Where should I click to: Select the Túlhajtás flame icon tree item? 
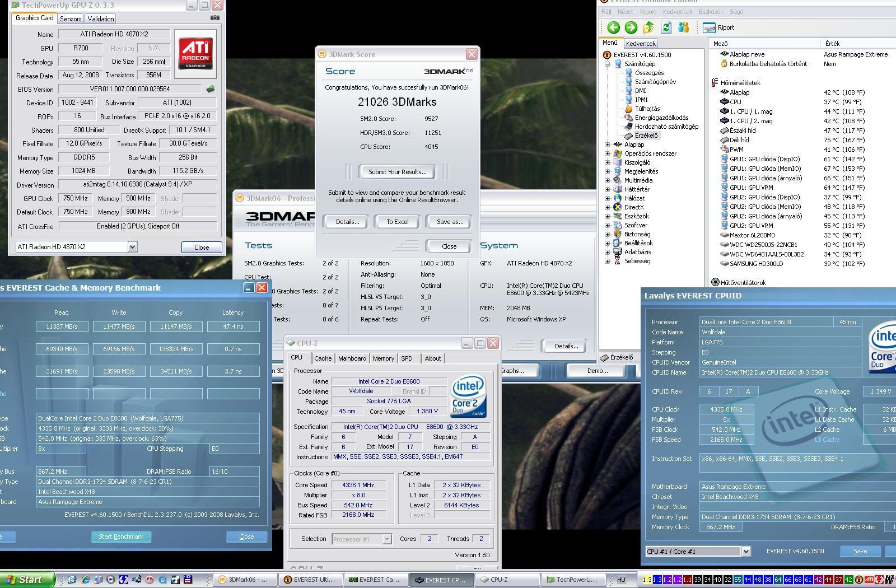tap(642, 109)
